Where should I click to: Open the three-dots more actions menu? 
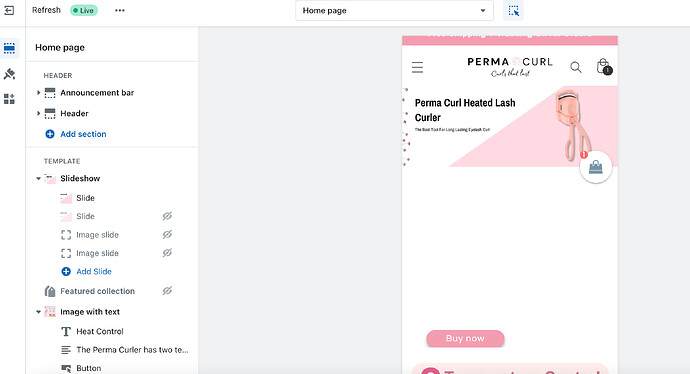(120, 11)
